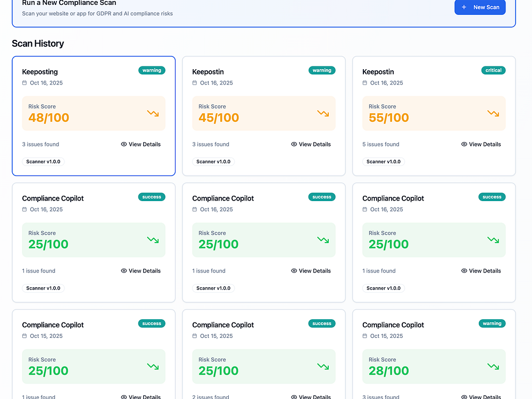Click the eye icon on the 5-issues card
This screenshot has width=532, height=399.
click(x=464, y=144)
